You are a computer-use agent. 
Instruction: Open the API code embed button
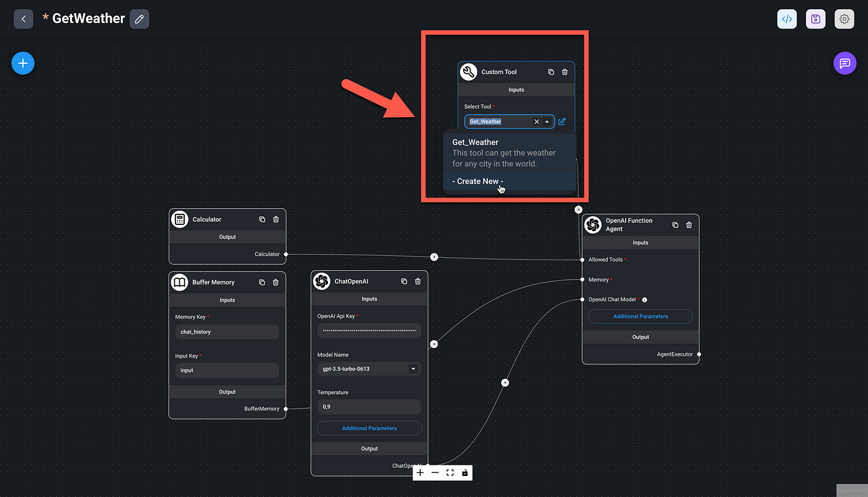coord(787,19)
